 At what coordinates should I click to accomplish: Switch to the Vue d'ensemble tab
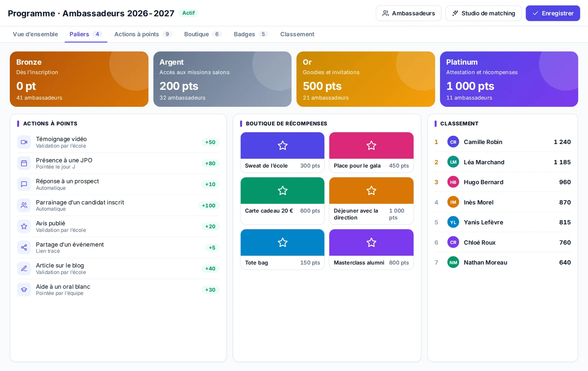click(35, 34)
